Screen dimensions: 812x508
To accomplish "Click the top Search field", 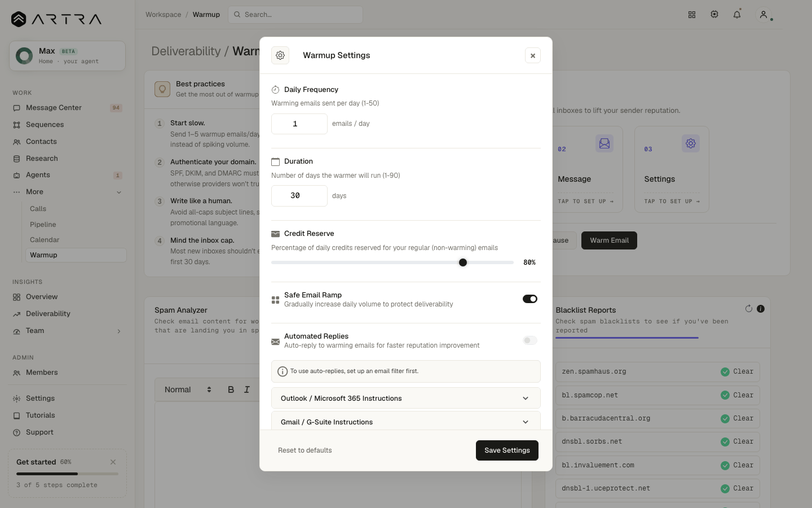I will (295, 15).
